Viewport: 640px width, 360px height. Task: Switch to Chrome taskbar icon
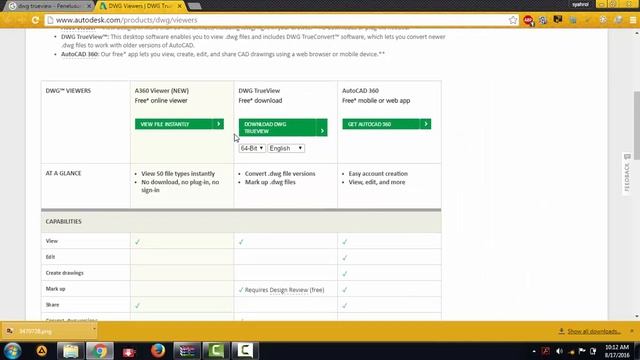point(100,351)
